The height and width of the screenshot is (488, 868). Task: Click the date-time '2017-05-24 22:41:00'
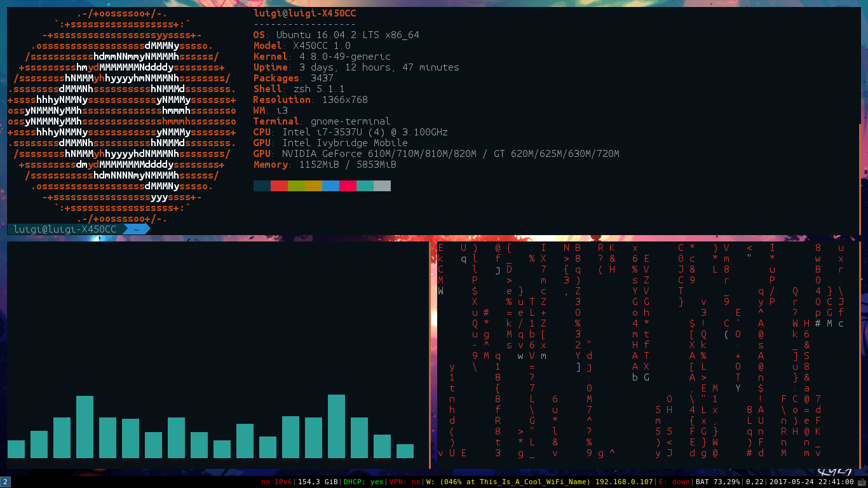pyautogui.click(x=812, y=482)
